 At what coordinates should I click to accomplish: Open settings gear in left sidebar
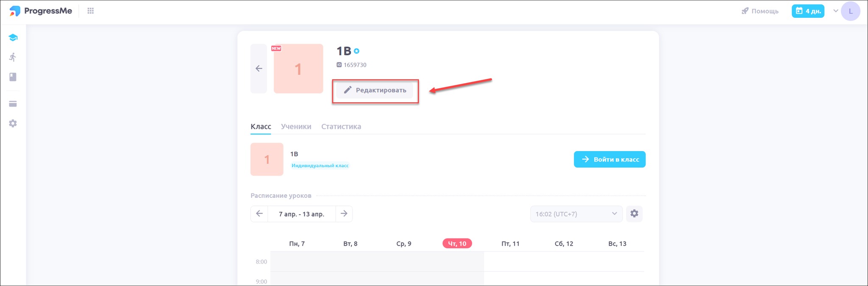point(13,123)
